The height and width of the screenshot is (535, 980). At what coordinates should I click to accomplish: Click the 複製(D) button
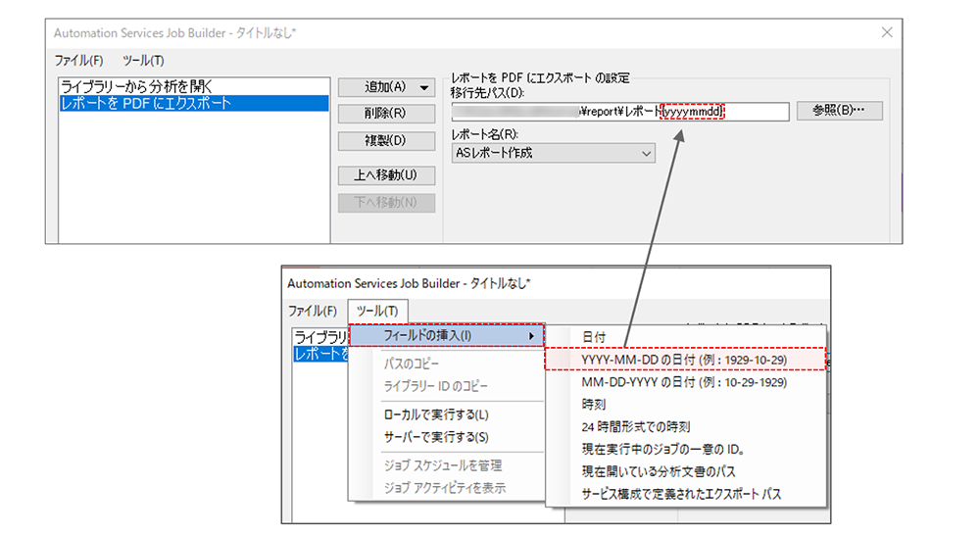(x=386, y=141)
